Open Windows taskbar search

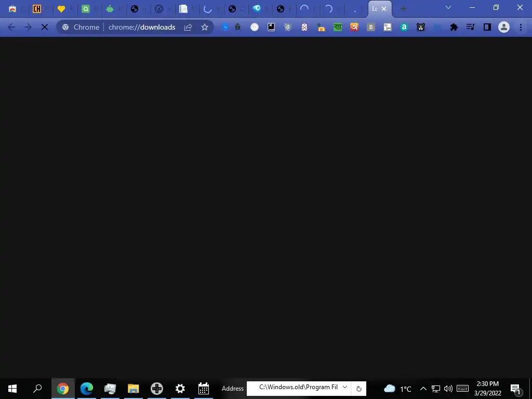pos(37,389)
